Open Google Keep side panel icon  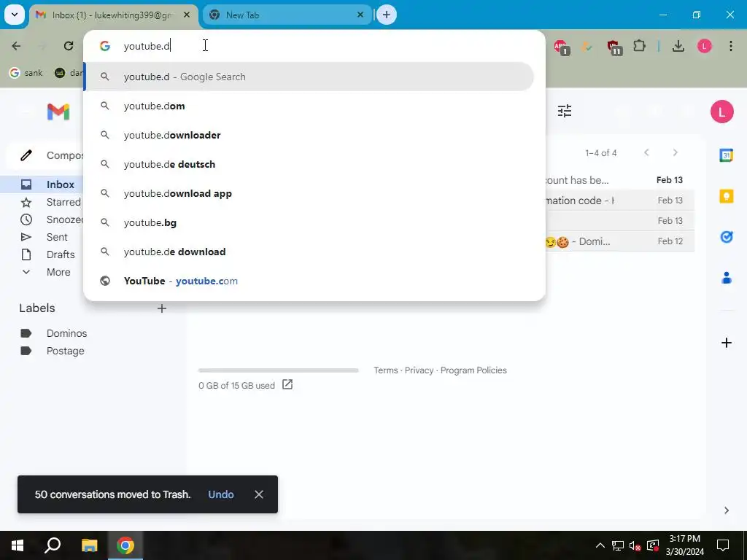pos(726,195)
